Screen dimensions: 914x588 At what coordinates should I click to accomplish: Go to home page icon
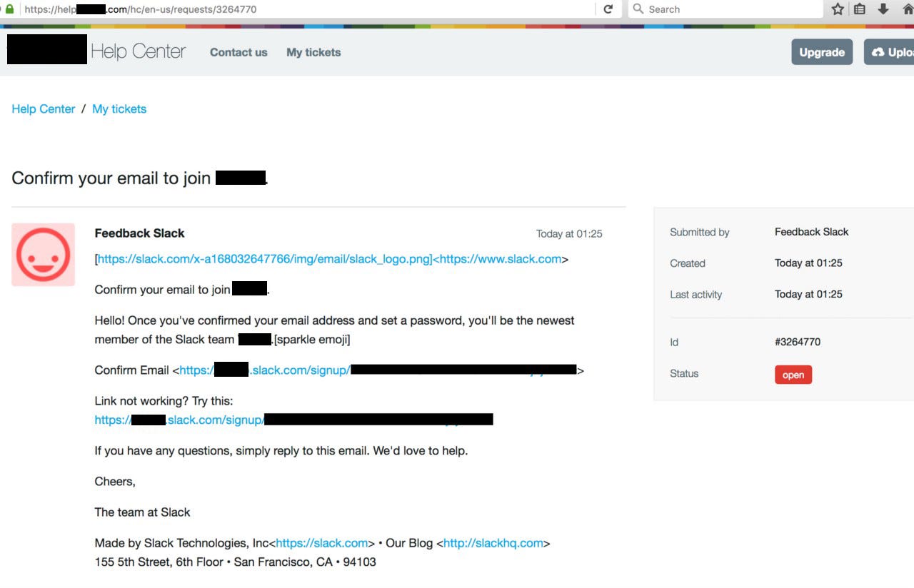pyautogui.click(x=908, y=9)
